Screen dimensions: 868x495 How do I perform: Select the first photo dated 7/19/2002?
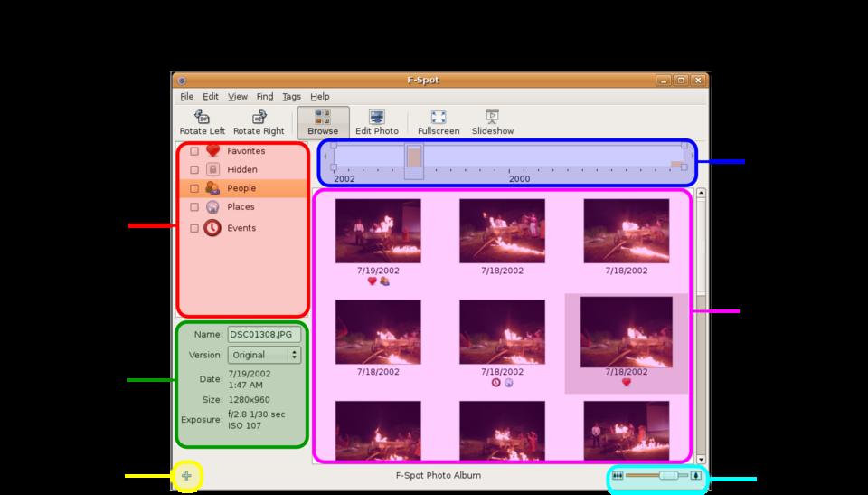378,231
